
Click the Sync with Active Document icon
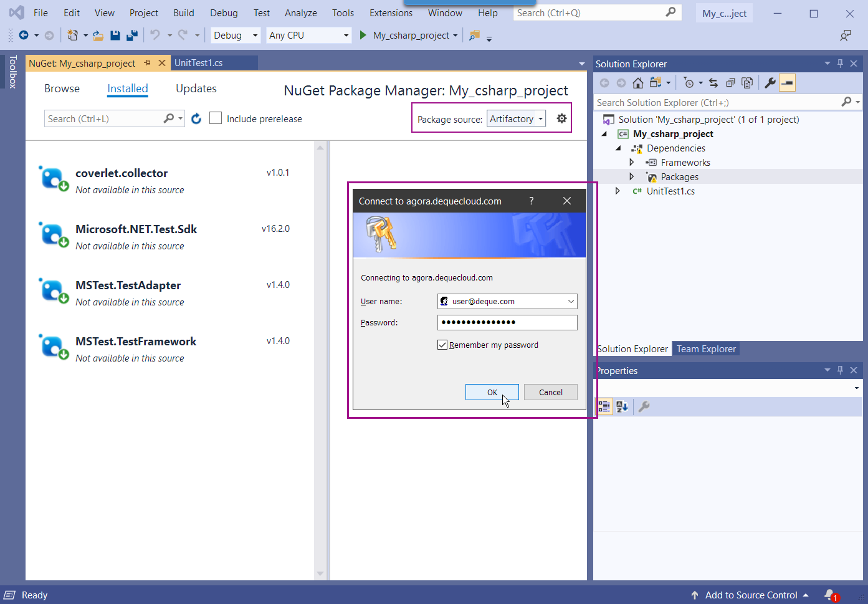713,83
